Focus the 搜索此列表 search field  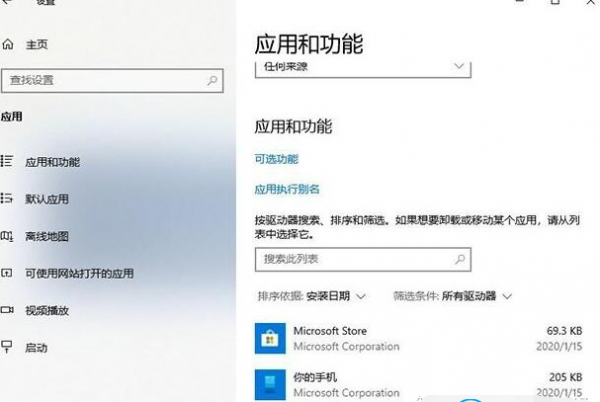pyautogui.click(x=363, y=259)
